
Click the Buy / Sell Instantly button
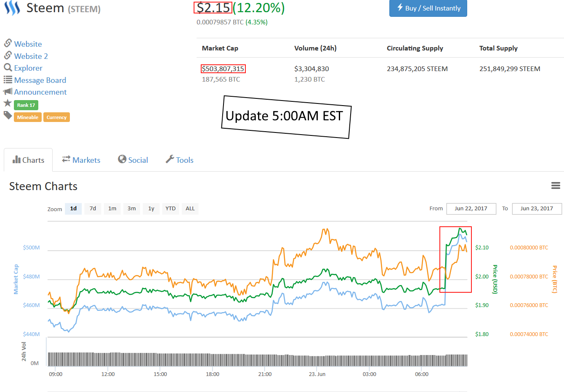coord(428,8)
